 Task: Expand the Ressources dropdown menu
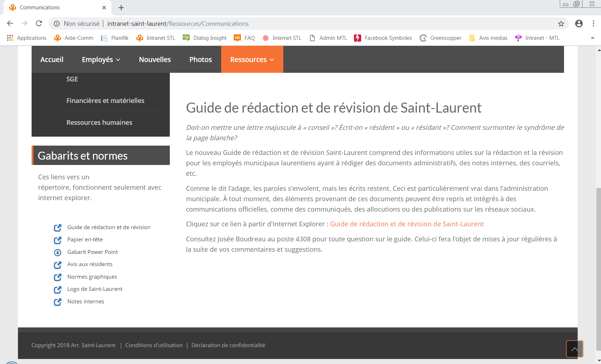click(x=252, y=60)
